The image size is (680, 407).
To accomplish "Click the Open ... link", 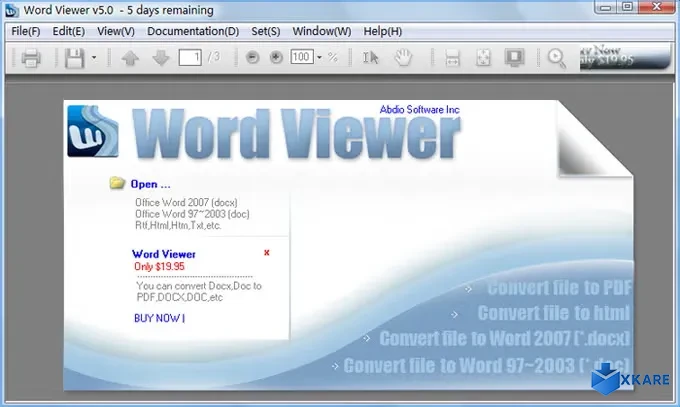I will [x=150, y=184].
